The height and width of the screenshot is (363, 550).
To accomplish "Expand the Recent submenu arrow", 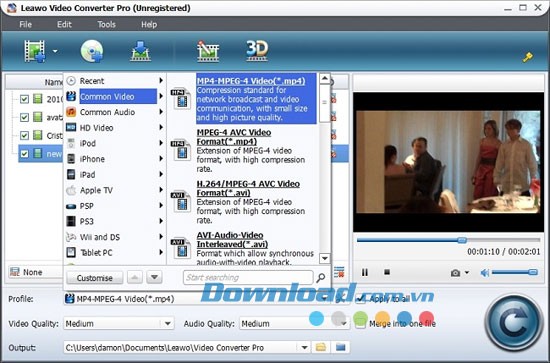I will (x=161, y=81).
